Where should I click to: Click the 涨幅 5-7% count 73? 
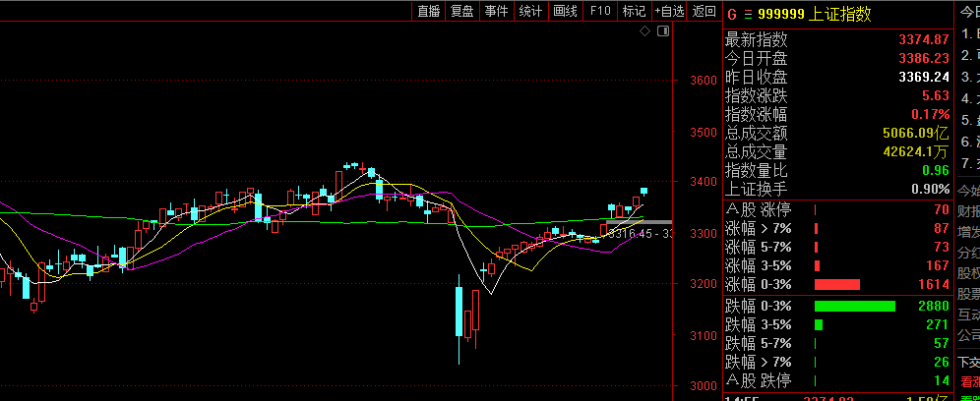(x=942, y=248)
